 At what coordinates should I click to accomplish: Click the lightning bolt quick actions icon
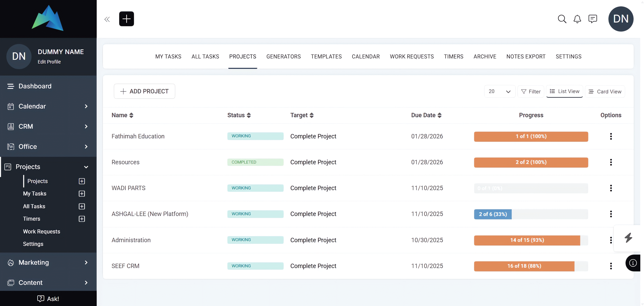click(x=628, y=238)
